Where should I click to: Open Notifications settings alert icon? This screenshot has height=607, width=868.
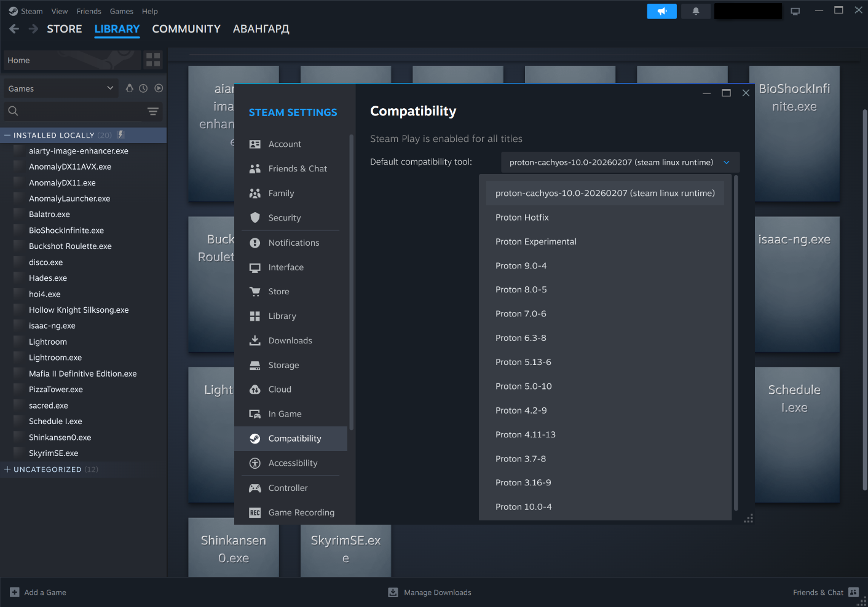255,243
